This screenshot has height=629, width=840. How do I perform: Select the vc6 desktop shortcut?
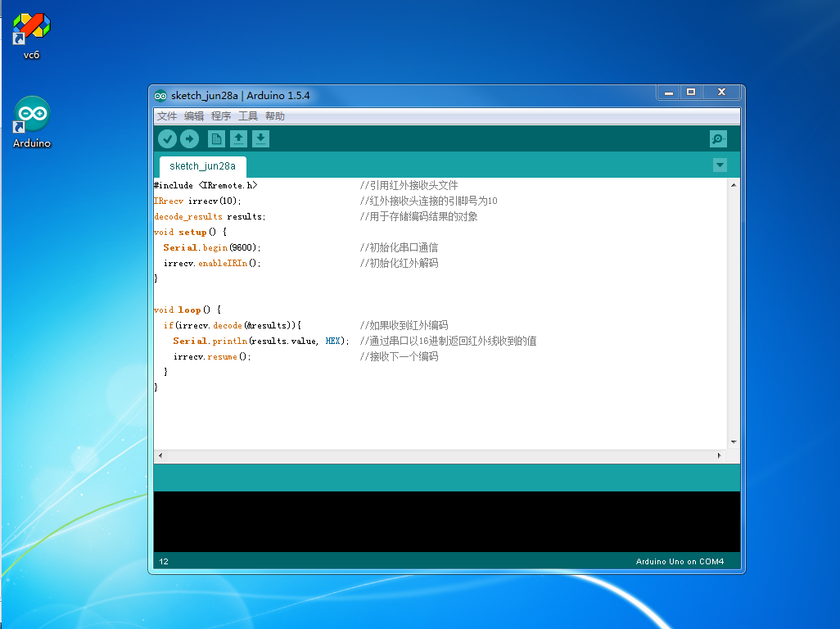pyautogui.click(x=32, y=35)
